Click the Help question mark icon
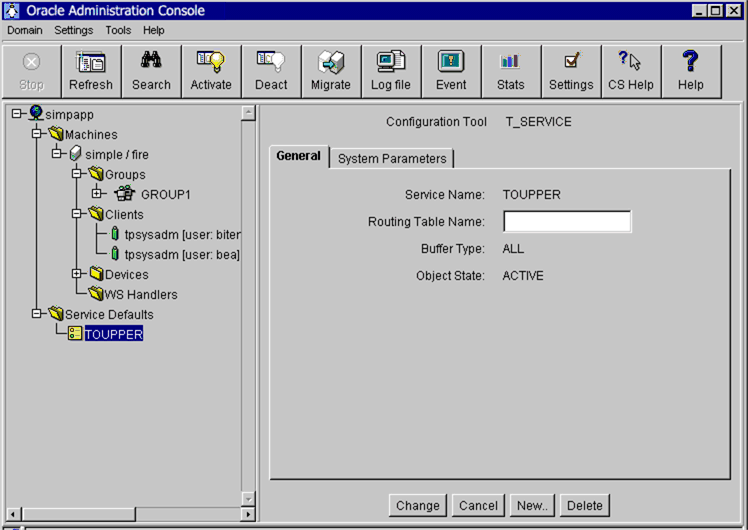Image resolution: width=748 pixels, height=530 pixels. (690, 61)
